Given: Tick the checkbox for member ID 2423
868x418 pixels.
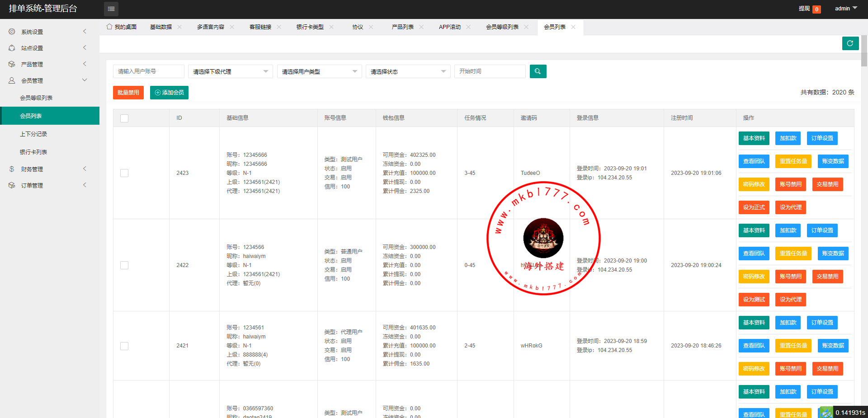Looking at the screenshot, I should pos(124,173).
